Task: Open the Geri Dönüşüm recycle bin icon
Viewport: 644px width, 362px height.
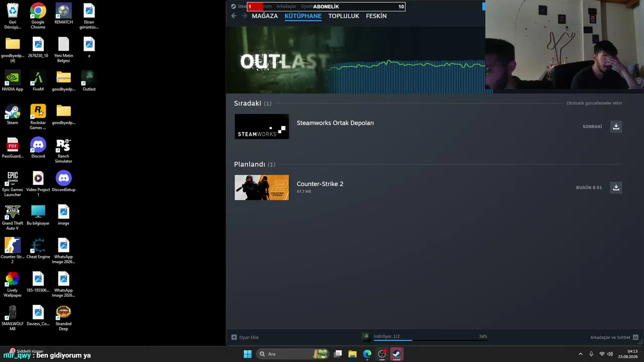Action: pyautogui.click(x=13, y=16)
